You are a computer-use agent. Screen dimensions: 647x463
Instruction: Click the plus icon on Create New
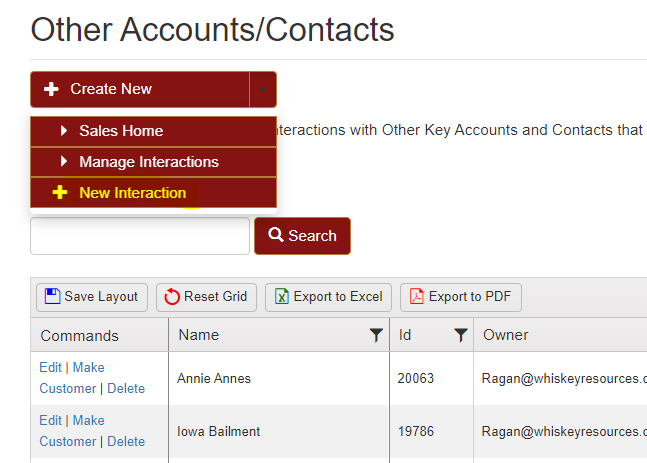[x=51, y=89]
